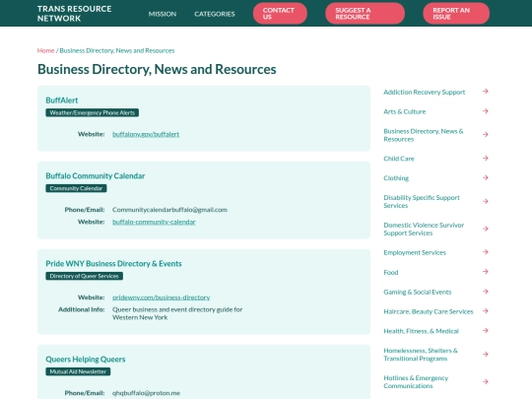
Task: Select Child Care category
Action: click(399, 159)
